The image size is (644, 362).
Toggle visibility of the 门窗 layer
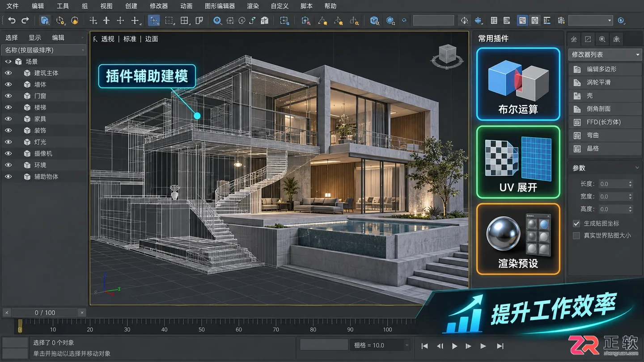click(x=8, y=96)
